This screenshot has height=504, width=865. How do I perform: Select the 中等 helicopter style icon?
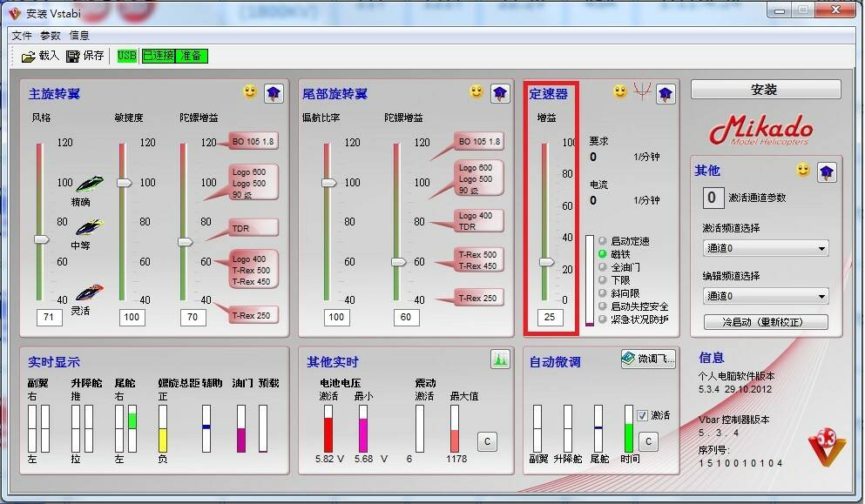pos(90,227)
